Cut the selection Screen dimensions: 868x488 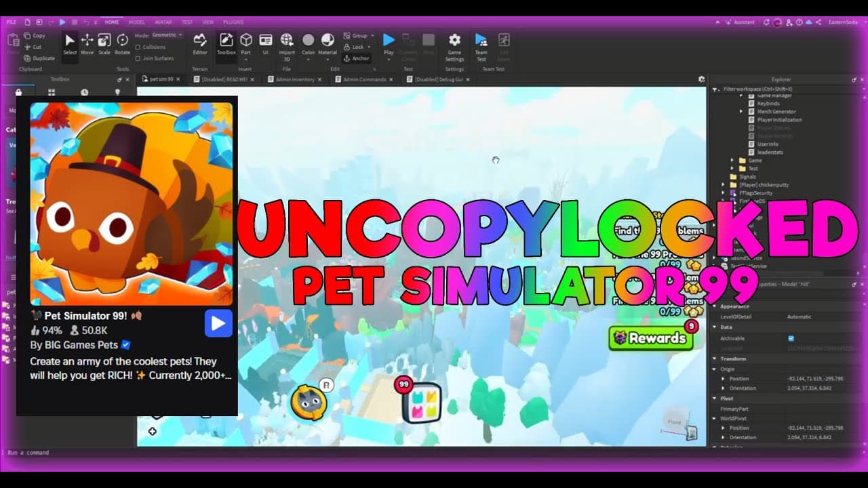pyautogui.click(x=33, y=47)
